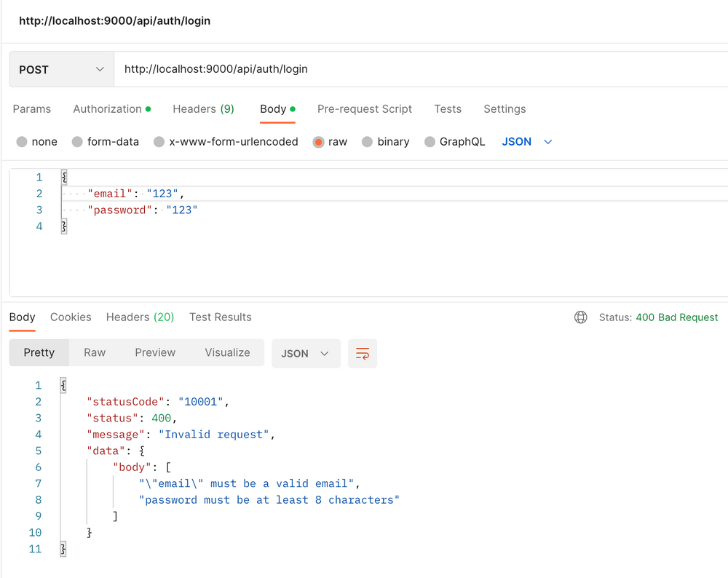Click the 400 Bad Request status text
The height and width of the screenshot is (578, 728).
676,317
